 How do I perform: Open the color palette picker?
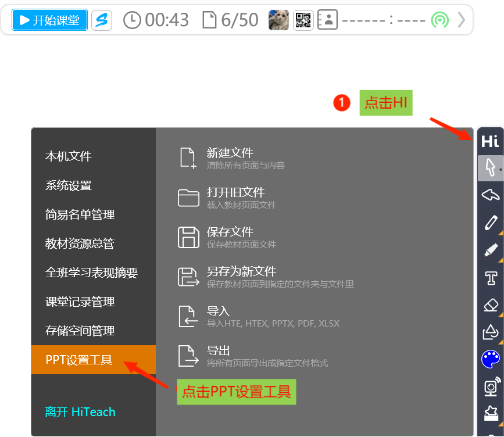click(x=491, y=359)
